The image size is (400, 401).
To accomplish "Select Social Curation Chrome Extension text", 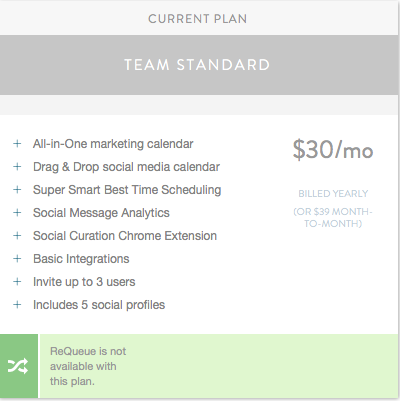I will [125, 236].
